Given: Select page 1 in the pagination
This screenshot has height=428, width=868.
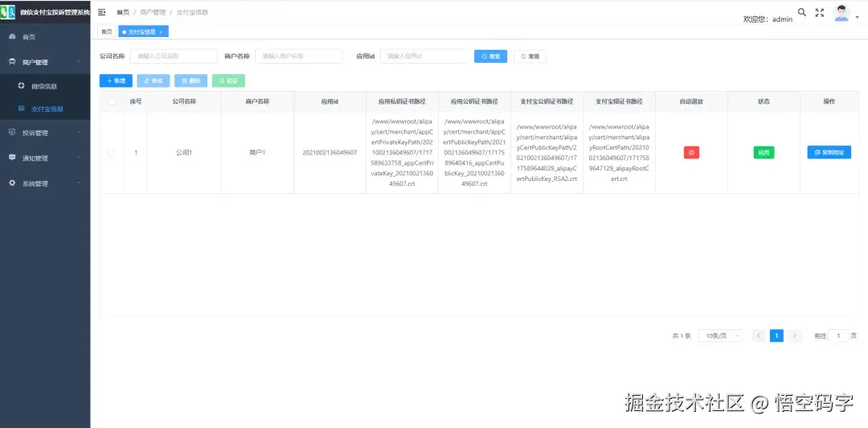Looking at the screenshot, I should pyautogui.click(x=776, y=335).
